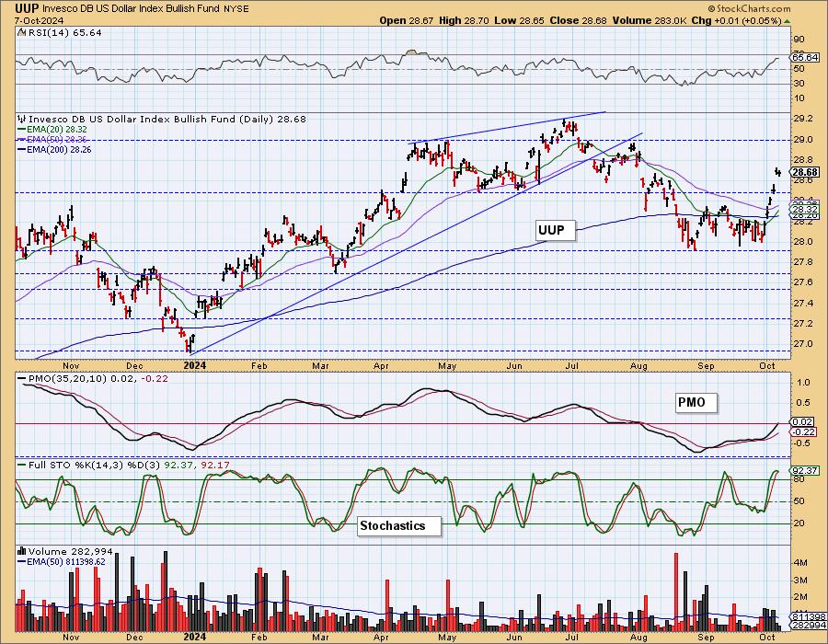Click the Invesco DB US Dollar Index (Daily) legend

pyautogui.click(x=162, y=120)
